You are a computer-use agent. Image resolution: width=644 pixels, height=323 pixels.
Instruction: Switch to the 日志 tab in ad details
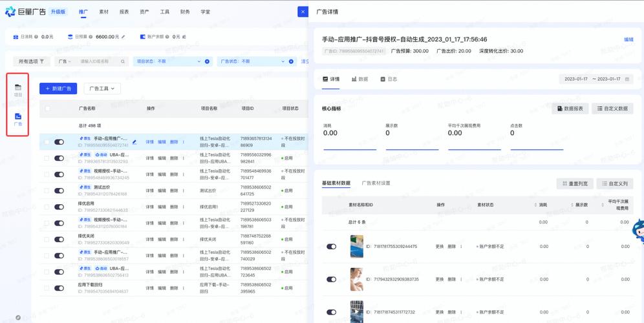click(x=389, y=79)
